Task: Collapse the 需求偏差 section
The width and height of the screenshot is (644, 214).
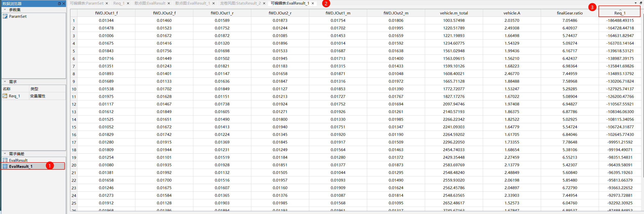Action: [5, 154]
